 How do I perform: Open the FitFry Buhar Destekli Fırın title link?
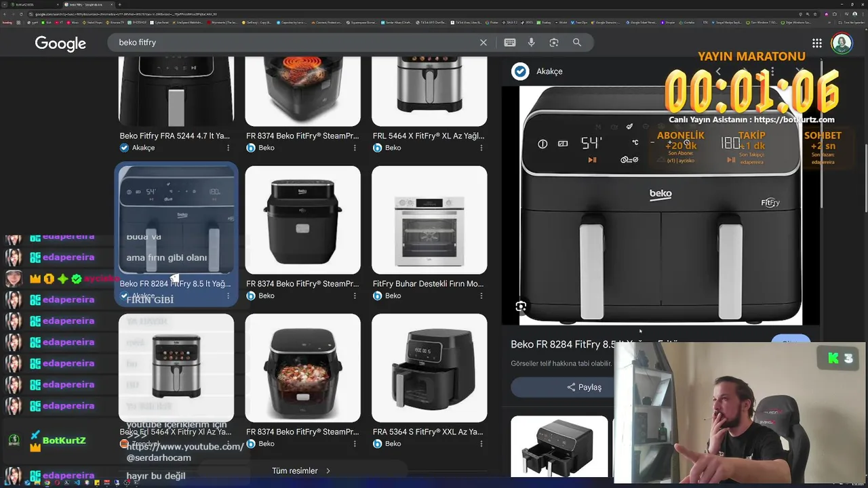tap(429, 284)
